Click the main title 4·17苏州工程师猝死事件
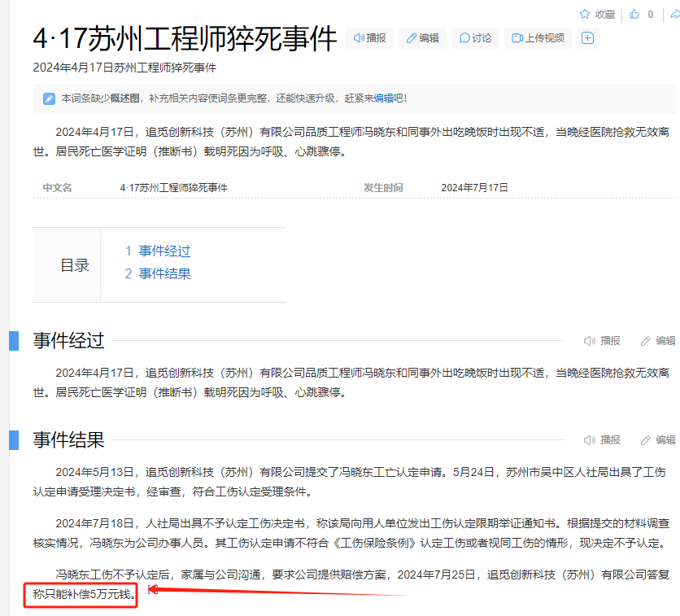 click(185, 38)
